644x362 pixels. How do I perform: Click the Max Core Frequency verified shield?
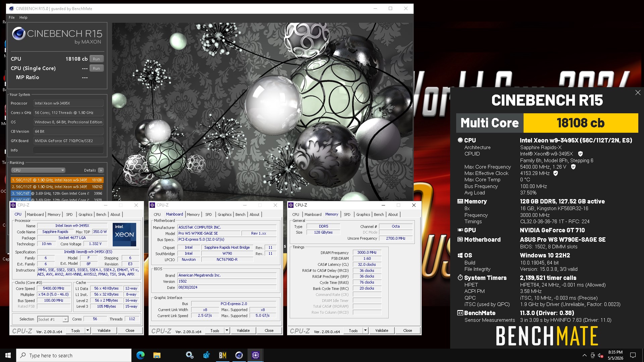[573, 167]
